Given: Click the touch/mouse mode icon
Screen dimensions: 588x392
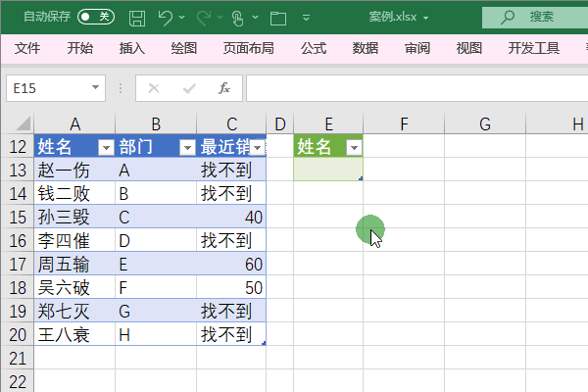Looking at the screenshot, I should [237, 18].
